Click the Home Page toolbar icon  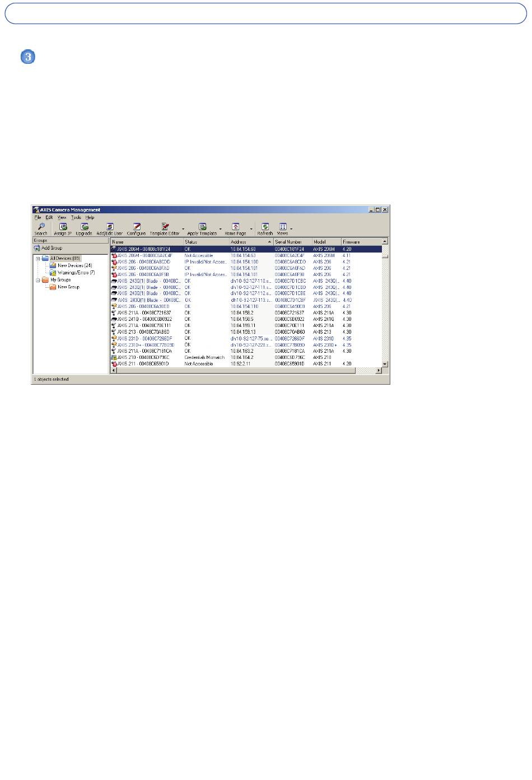(236, 227)
